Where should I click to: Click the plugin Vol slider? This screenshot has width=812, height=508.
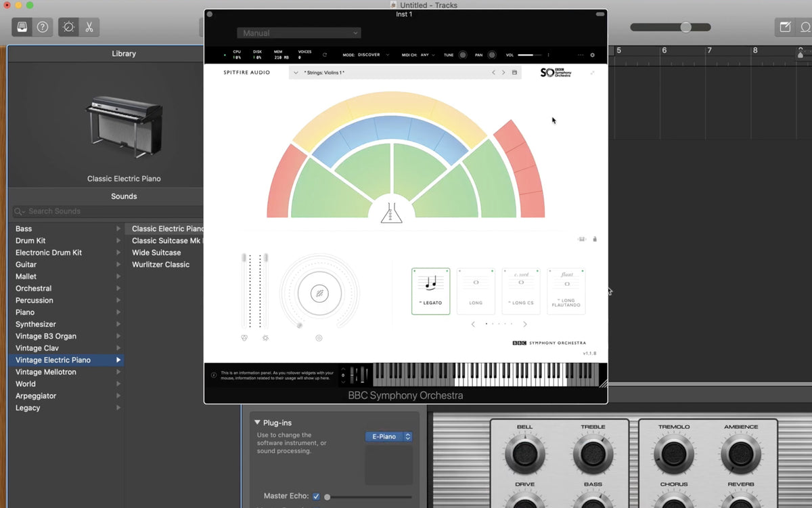pyautogui.click(x=530, y=55)
